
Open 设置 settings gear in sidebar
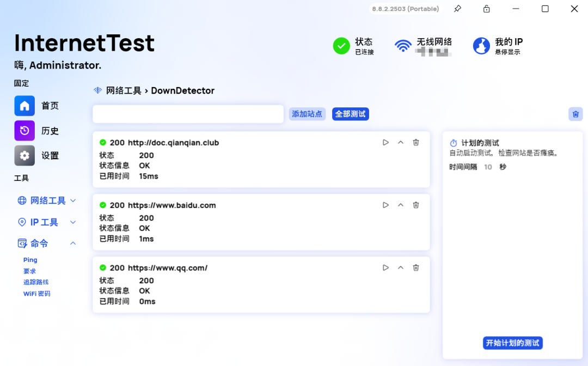[x=24, y=156]
